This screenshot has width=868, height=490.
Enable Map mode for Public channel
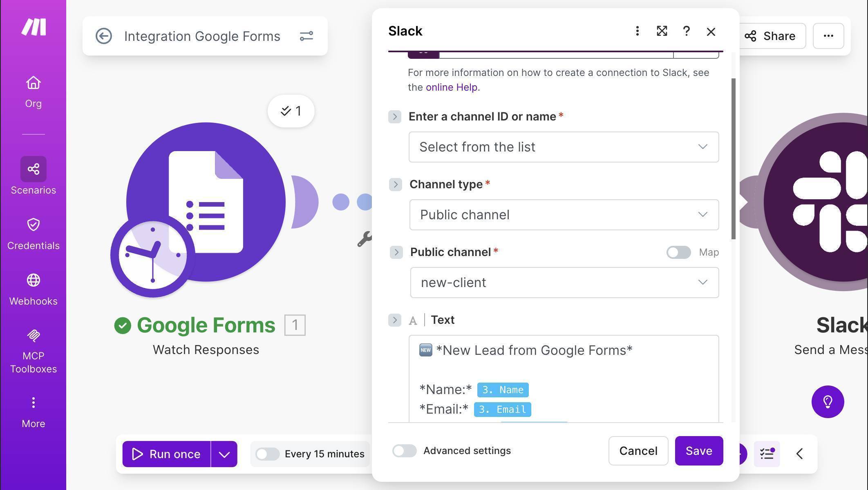click(x=678, y=252)
